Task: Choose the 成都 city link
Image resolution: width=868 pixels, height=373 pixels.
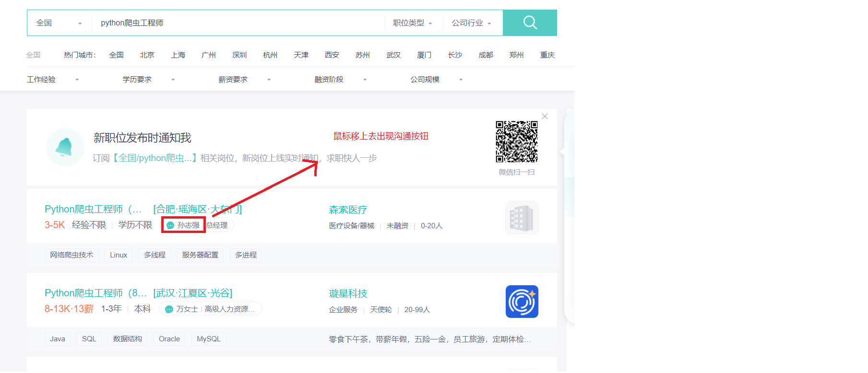Action: click(x=486, y=55)
